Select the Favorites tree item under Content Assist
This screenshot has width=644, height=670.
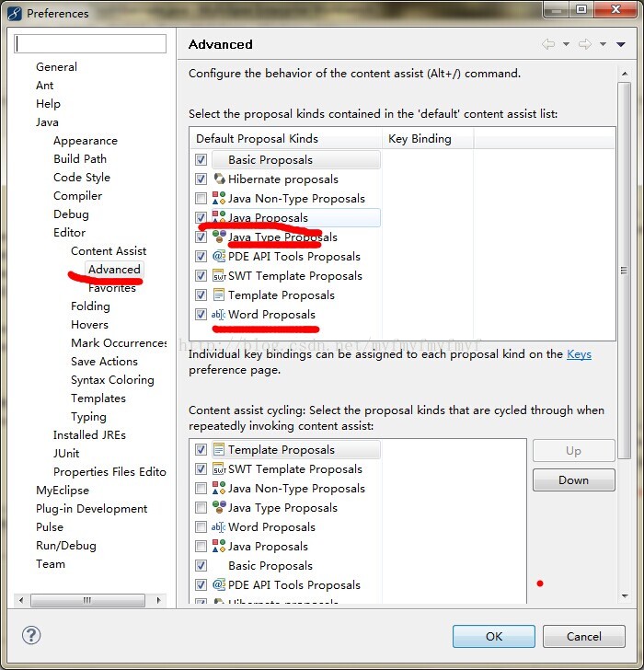coord(112,288)
